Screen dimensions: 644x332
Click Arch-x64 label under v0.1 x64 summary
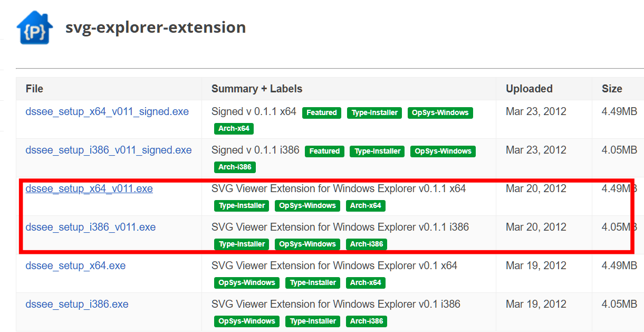(x=366, y=283)
